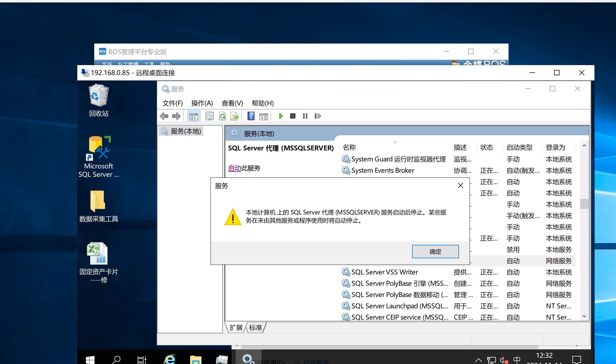Click the 启动 link to start the service
Screen dimensions: 616x364
tap(234, 168)
